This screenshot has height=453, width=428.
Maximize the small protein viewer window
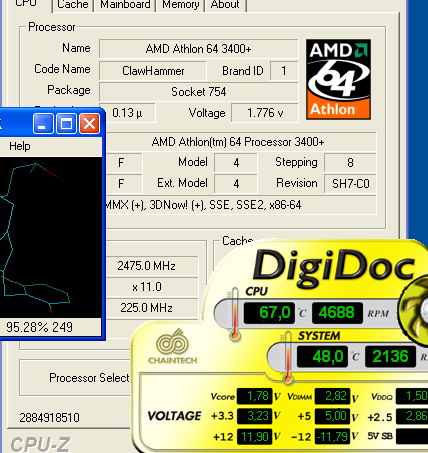[66, 124]
